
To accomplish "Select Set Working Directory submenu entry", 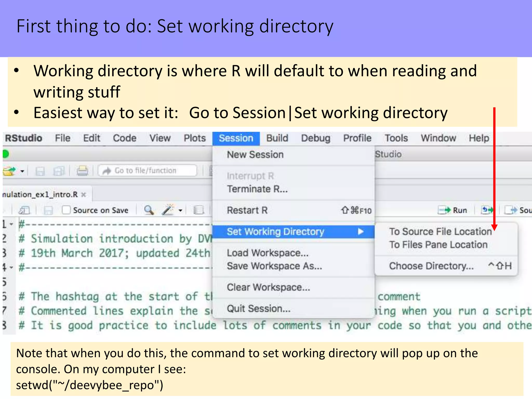I will tap(294, 232).
